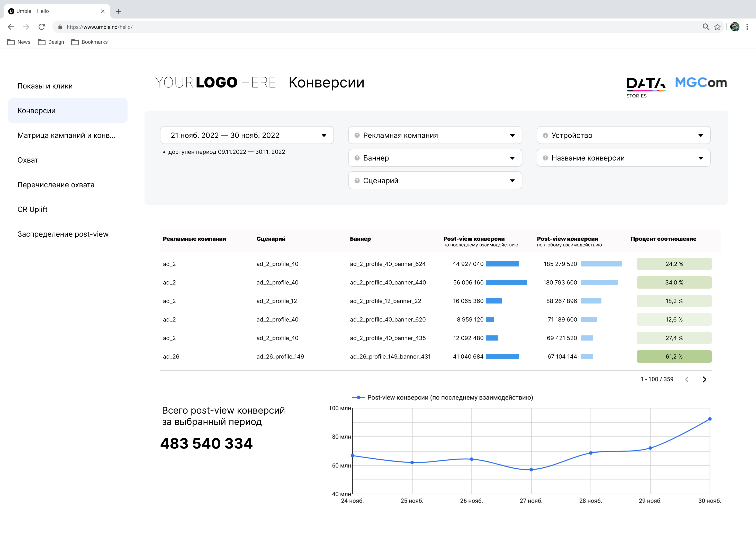Viewport: 756px width, 535px height.
Task: Click the browser back arrow
Action: 11,27
